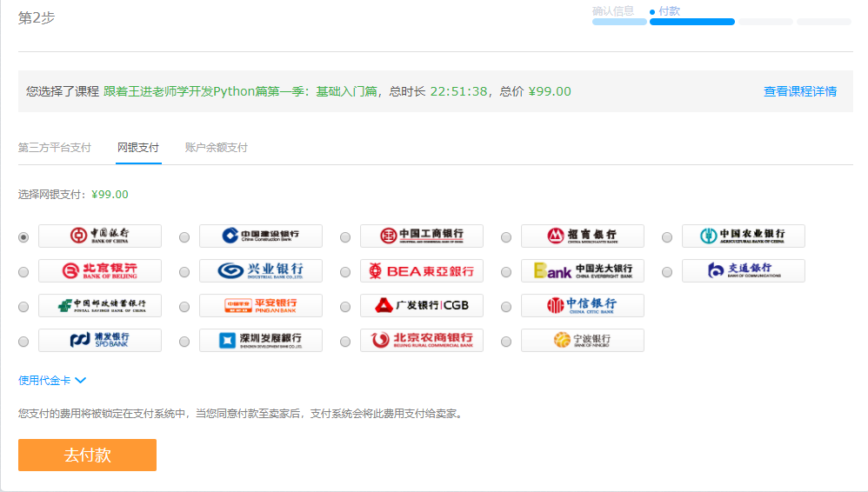Pick the China Merchants Bank logo
Image resolution: width=868 pixels, height=492 pixels.
point(582,236)
